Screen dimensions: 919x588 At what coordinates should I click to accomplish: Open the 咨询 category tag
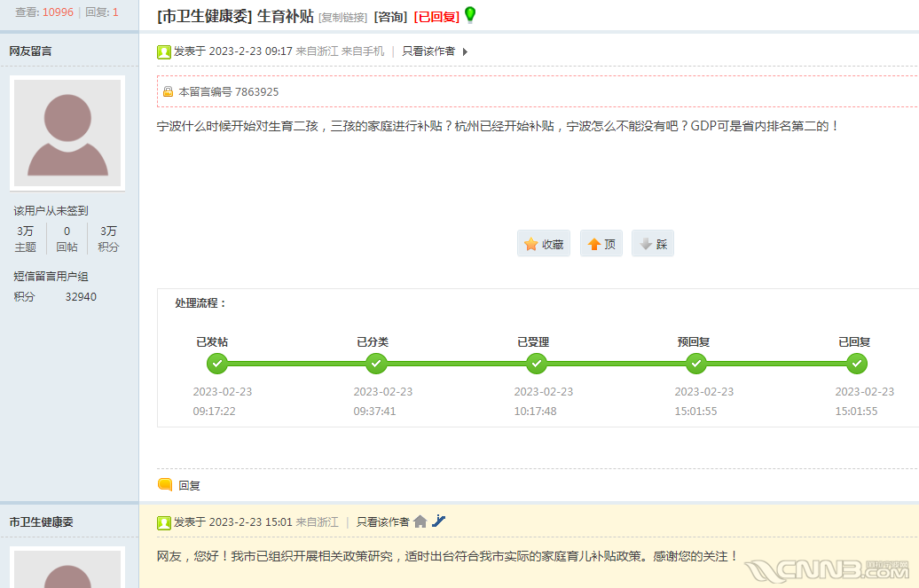tap(390, 17)
